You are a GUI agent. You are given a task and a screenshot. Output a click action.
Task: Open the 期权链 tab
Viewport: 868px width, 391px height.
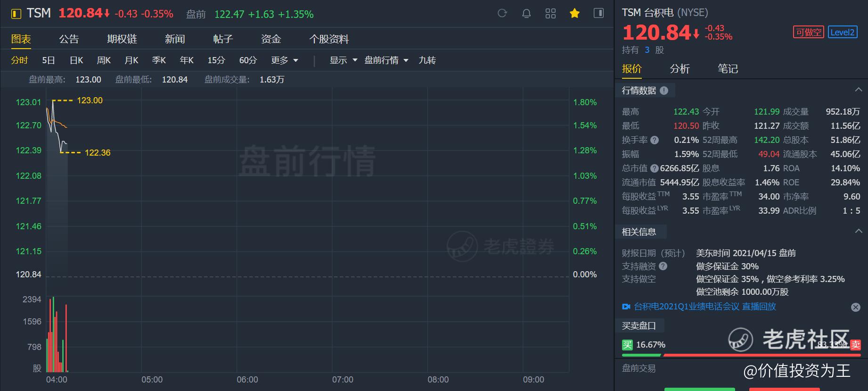pyautogui.click(x=122, y=39)
